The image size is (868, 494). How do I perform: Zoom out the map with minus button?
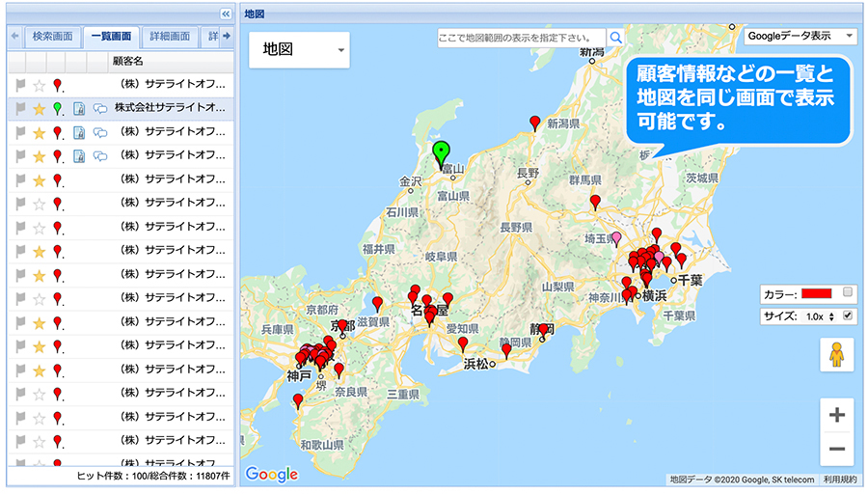click(836, 449)
